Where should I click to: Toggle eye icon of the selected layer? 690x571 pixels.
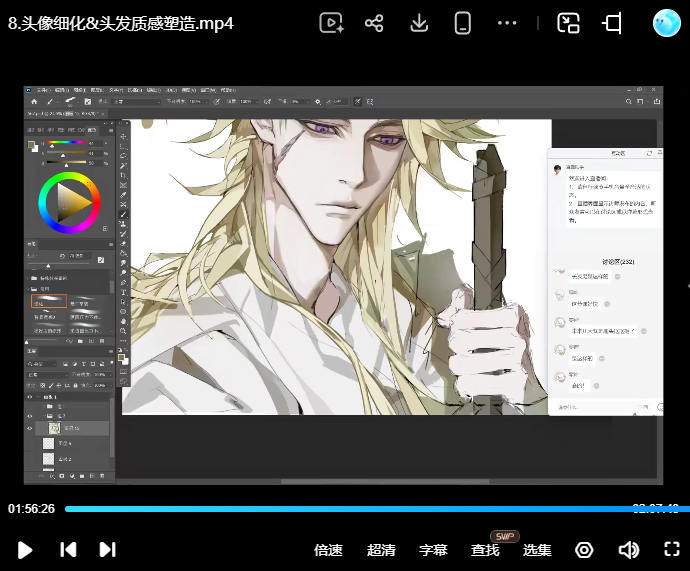coord(30,428)
